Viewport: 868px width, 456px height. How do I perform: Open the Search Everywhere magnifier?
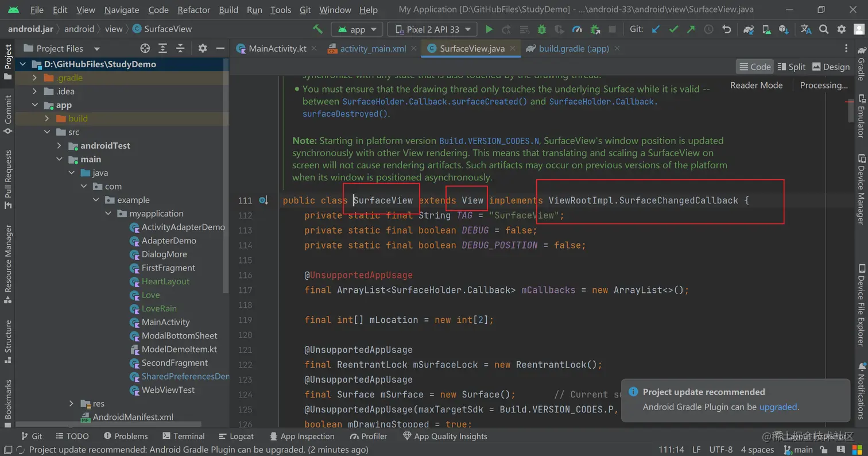point(824,29)
